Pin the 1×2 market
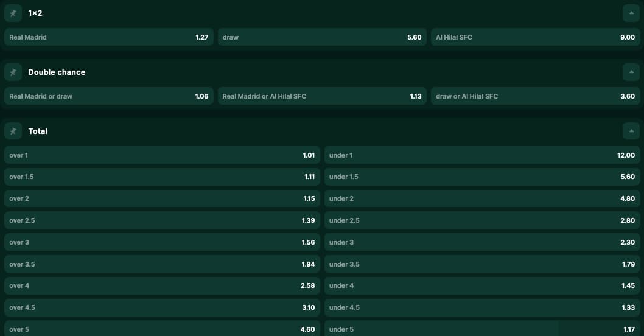The width and height of the screenshot is (644, 336). [13, 13]
